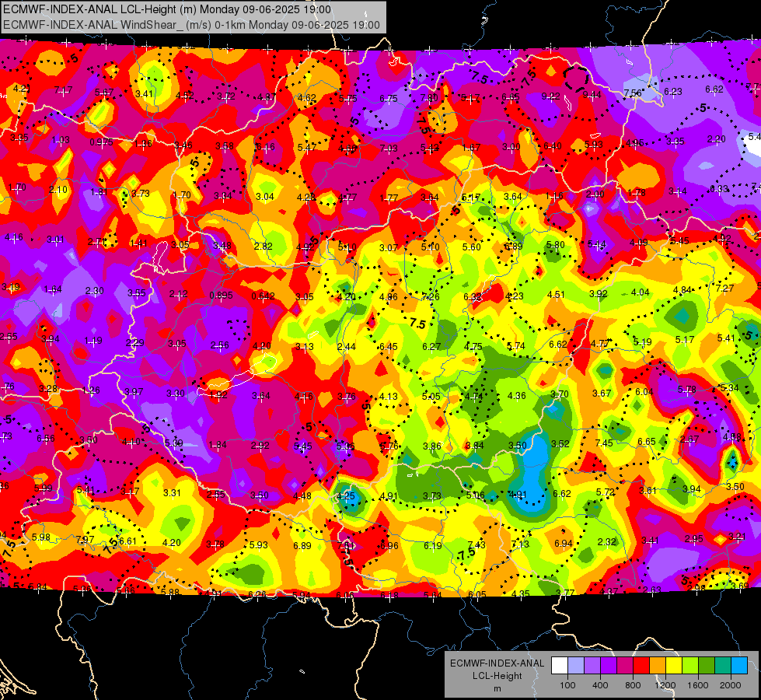Click the teal legend swatch
The image size is (761, 700).
point(722,666)
